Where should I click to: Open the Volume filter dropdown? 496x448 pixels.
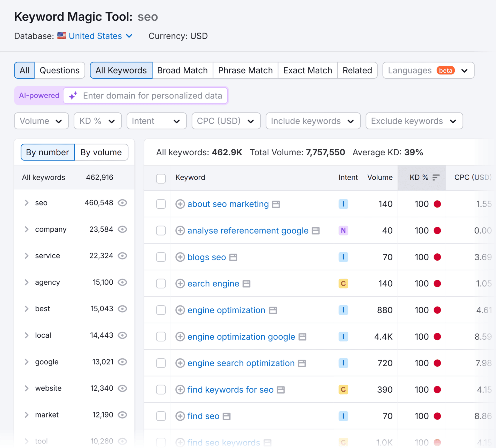(x=41, y=121)
